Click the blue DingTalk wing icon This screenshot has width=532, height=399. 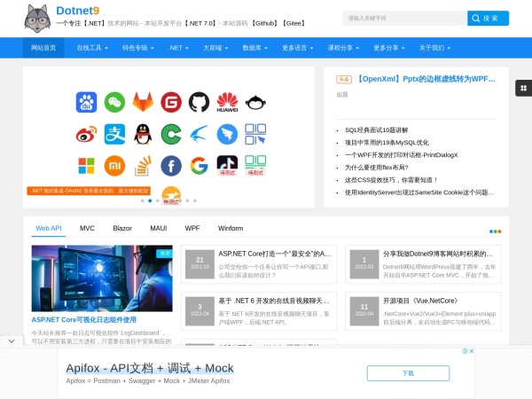[x=227, y=134]
